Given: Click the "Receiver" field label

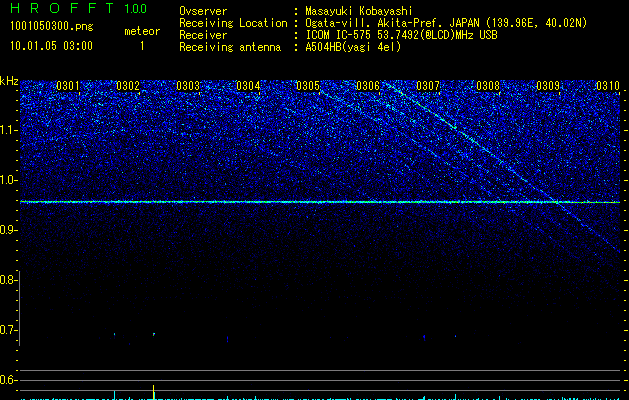Looking at the screenshot, I should (x=203, y=35).
